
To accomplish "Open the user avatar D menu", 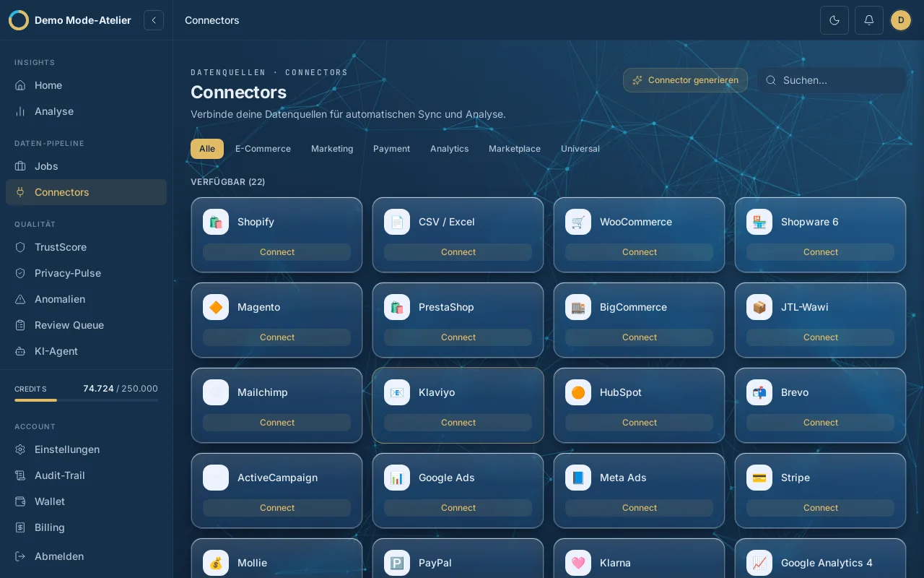I will [x=901, y=20].
